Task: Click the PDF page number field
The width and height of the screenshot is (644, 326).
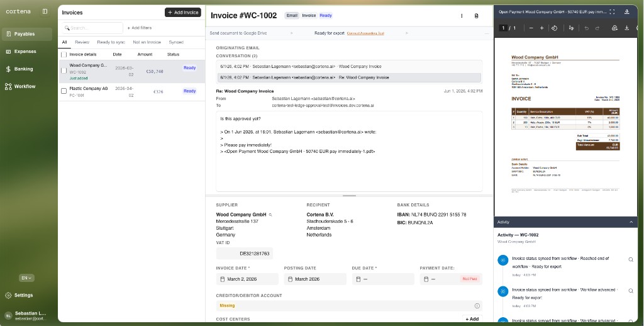Action: tap(502, 28)
